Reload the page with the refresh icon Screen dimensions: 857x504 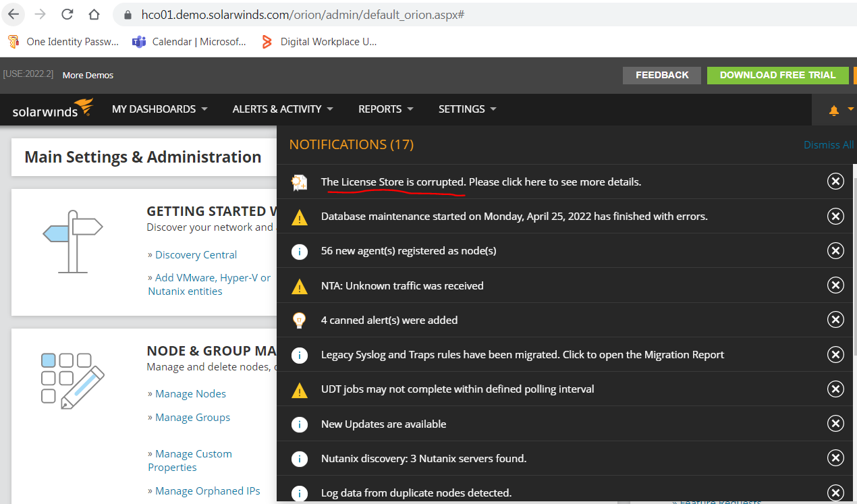(67, 14)
